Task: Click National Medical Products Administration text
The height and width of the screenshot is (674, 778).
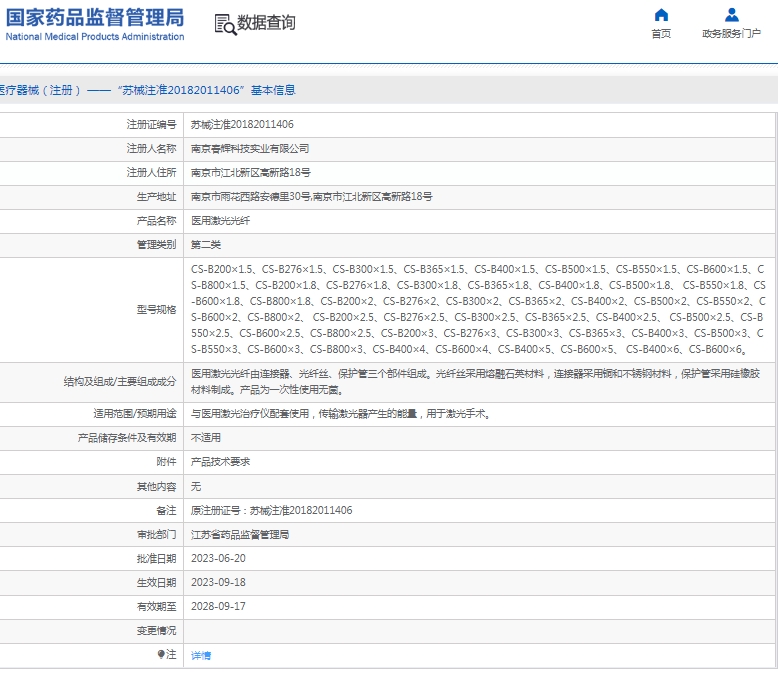Action: (x=95, y=37)
